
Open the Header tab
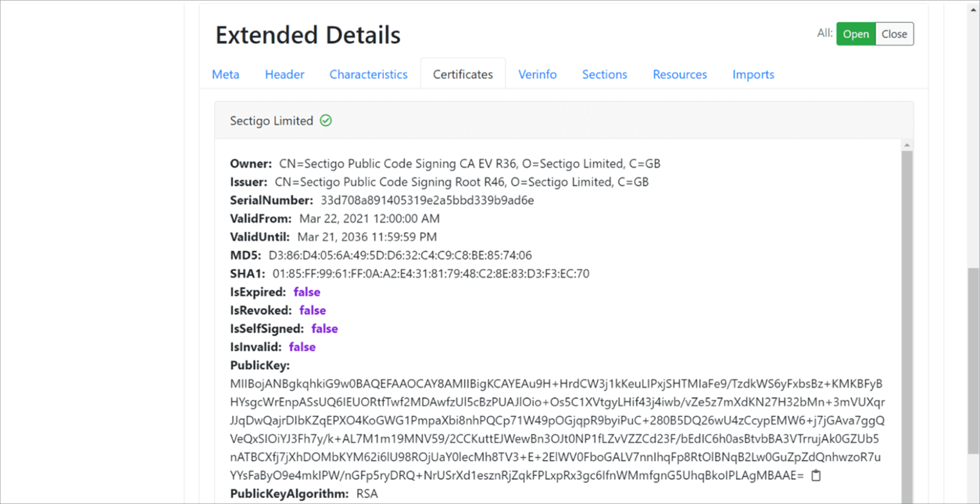284,75
